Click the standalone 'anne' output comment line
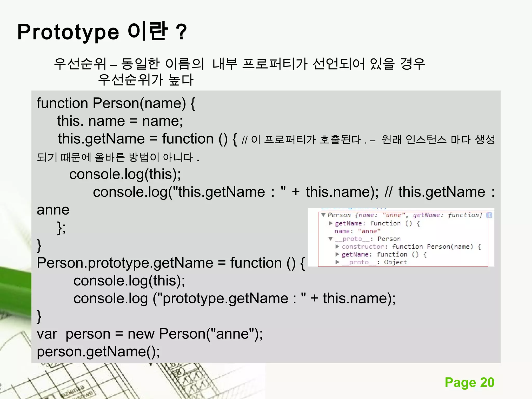This screenshot has width=532, height=399. 53,210
